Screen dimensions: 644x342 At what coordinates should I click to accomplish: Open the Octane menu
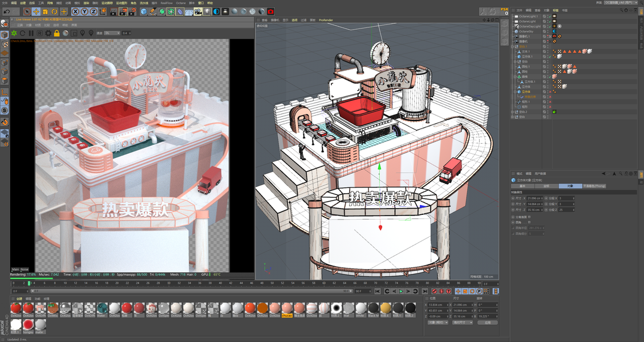coord(181,3)
